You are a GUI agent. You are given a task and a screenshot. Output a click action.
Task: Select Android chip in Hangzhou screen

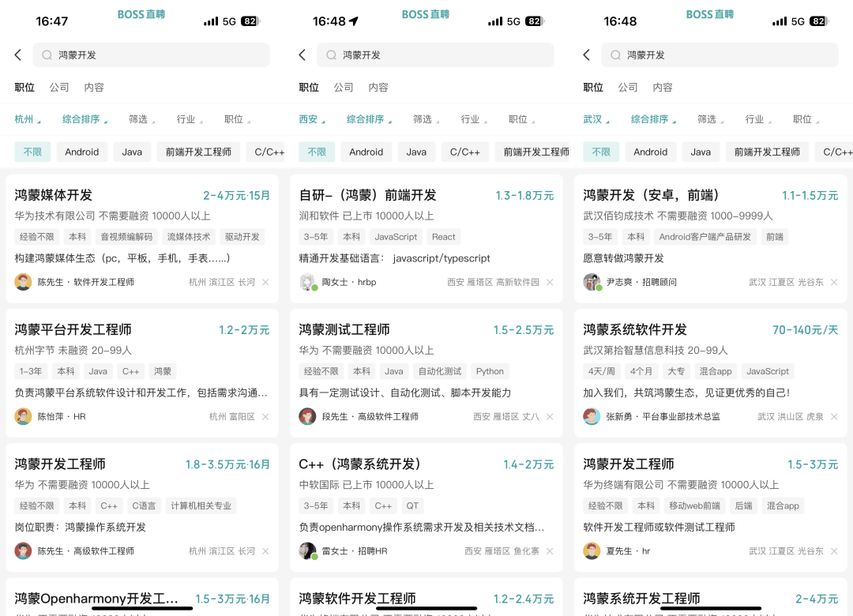tap(81, 152)
